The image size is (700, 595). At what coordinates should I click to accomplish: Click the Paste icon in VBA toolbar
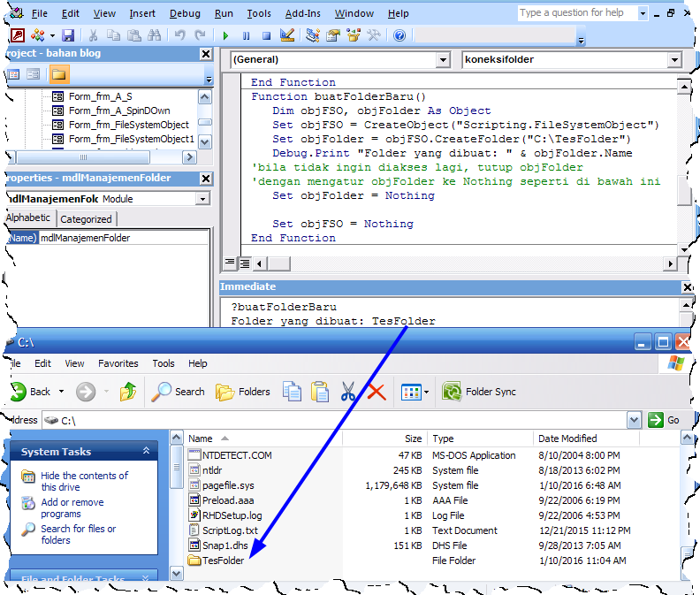(x=134, y=35)
